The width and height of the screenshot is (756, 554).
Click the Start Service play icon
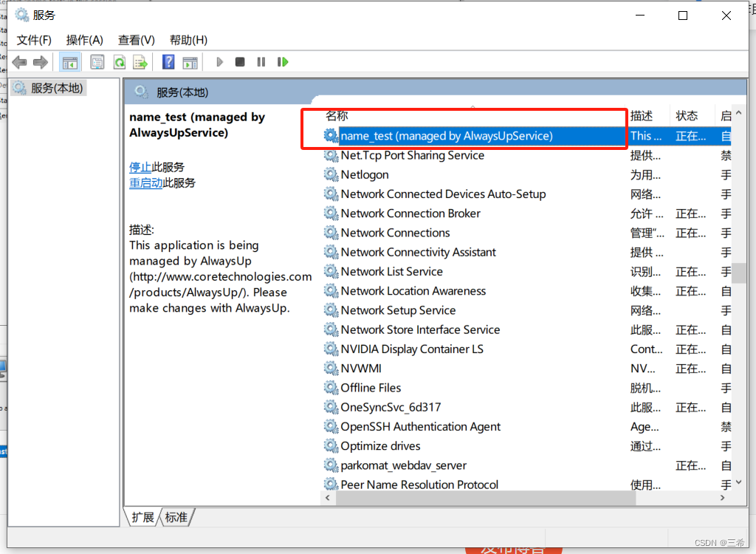(x=220, y=62)
